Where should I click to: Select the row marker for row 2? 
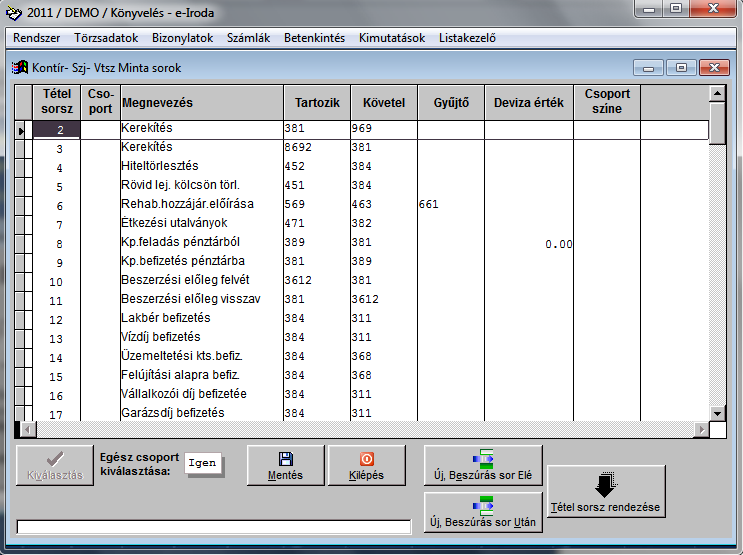coord(23,130)
